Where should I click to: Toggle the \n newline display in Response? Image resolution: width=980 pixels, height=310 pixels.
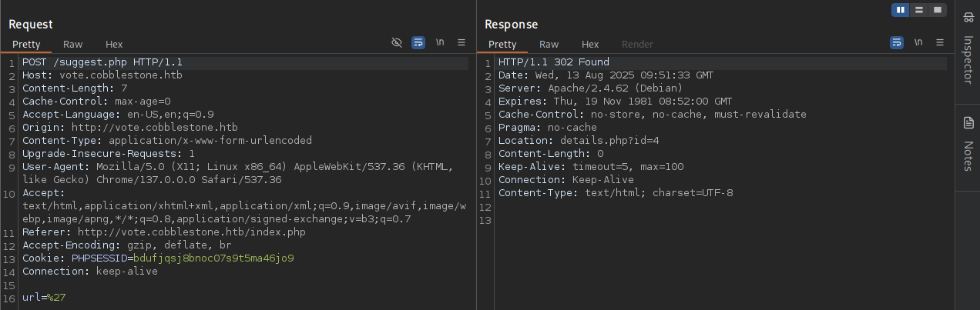918,43
